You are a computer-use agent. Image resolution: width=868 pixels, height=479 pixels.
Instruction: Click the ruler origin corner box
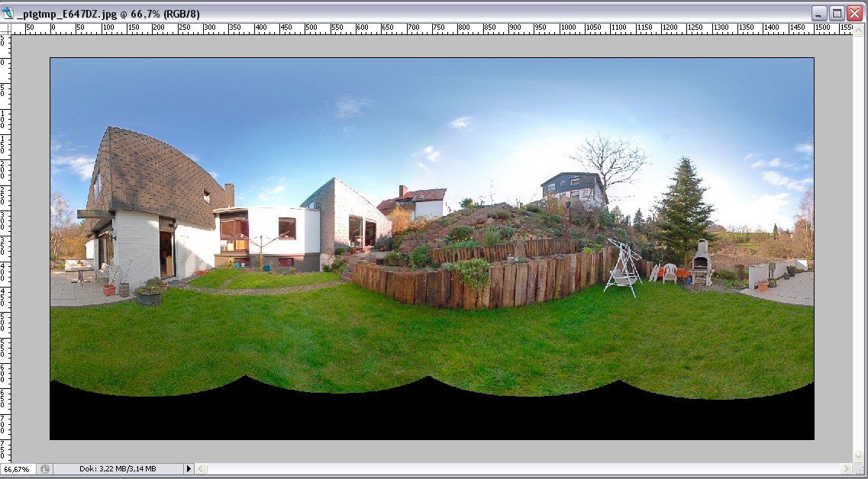(6, 27)
